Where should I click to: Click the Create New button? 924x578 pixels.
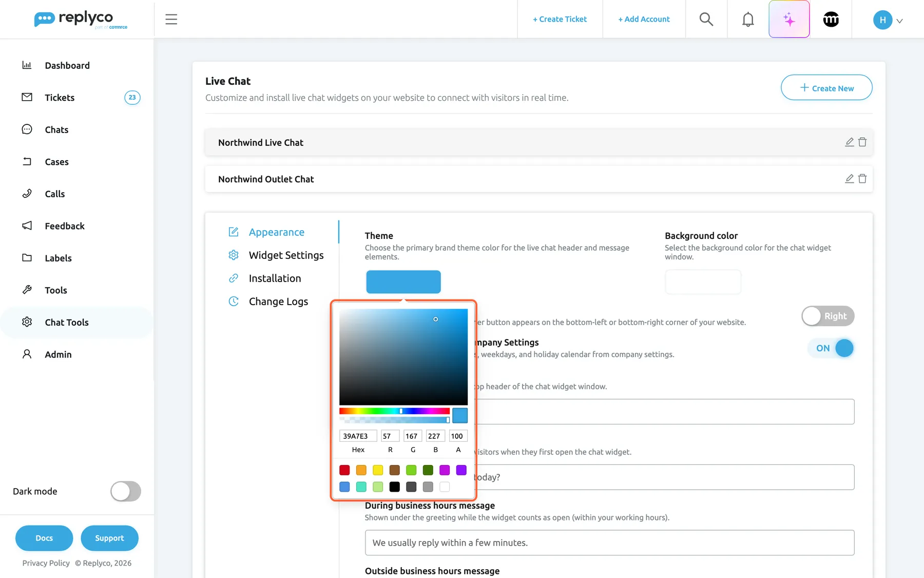pos(826,88)
